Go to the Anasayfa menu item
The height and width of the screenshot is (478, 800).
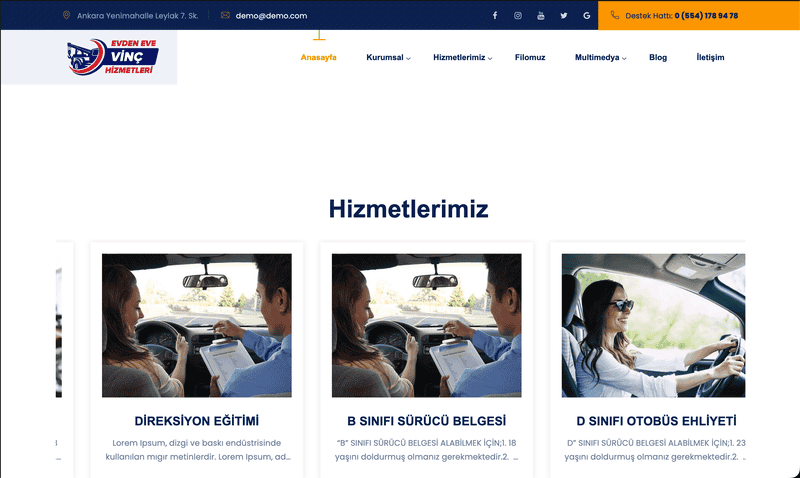coord(318,57)
